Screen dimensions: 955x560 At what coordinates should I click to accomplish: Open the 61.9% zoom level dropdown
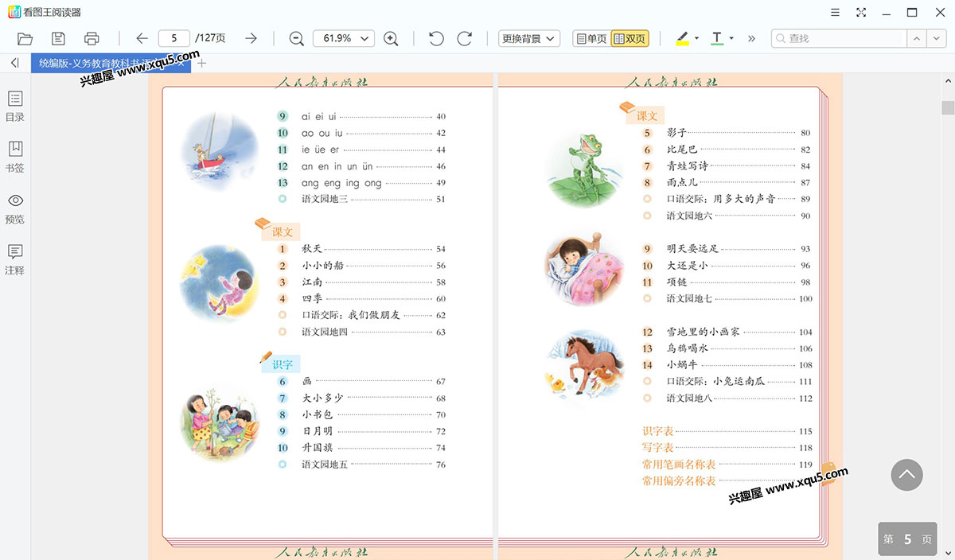click(344, 38)
